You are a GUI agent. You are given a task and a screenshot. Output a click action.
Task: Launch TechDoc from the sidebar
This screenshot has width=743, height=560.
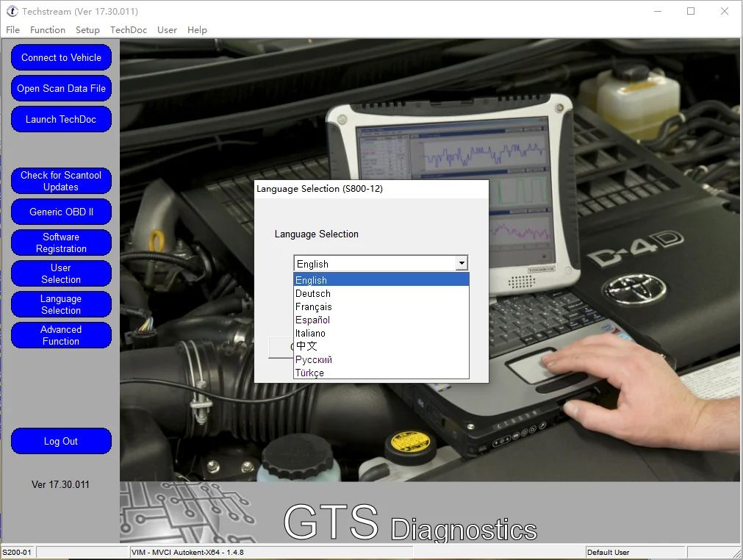pos(61,119)
